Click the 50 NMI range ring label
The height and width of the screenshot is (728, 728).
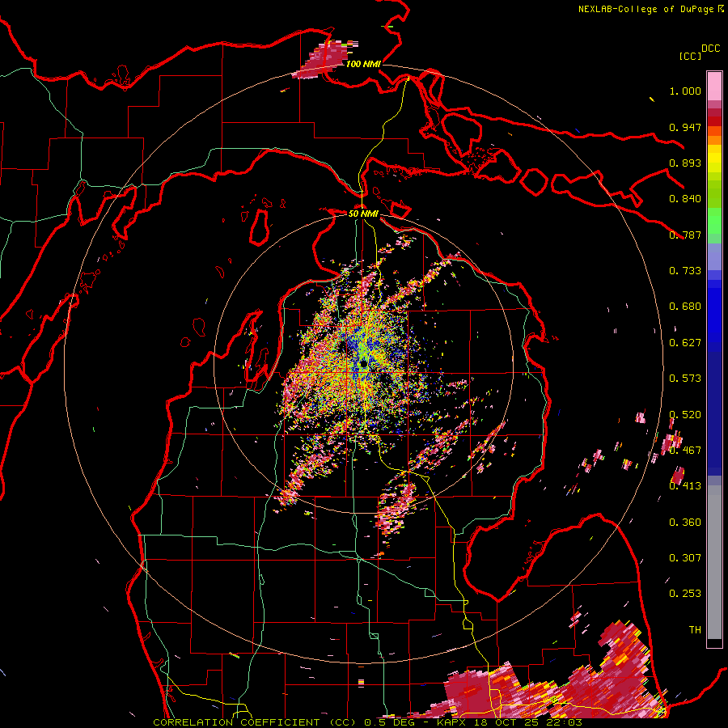pos(363,214)
